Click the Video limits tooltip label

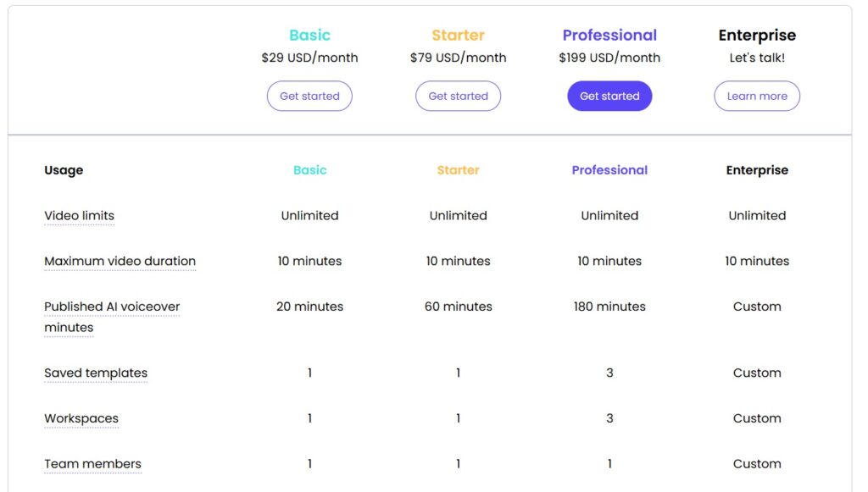(x=79, y=215)
